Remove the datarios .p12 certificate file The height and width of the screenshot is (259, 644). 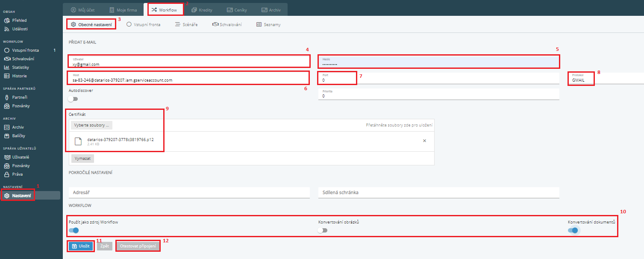424,141
